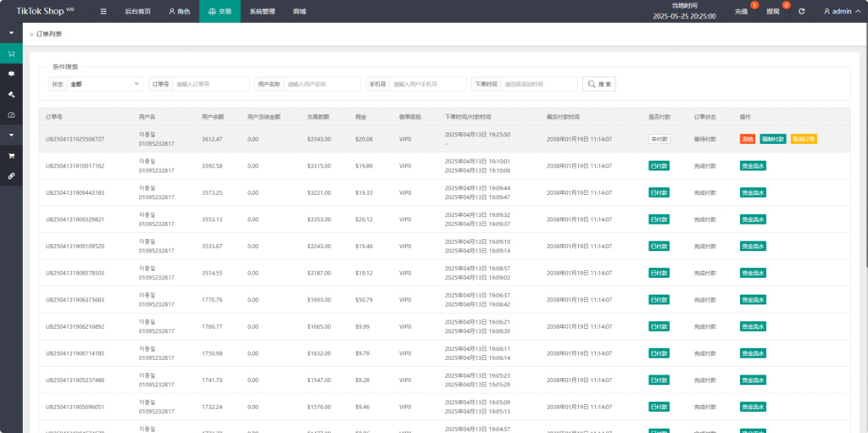Screen dimensions: 868x433
Task: Focus the 用户名称 username input field
Action: pyautogui.click(x=322, y=84)
